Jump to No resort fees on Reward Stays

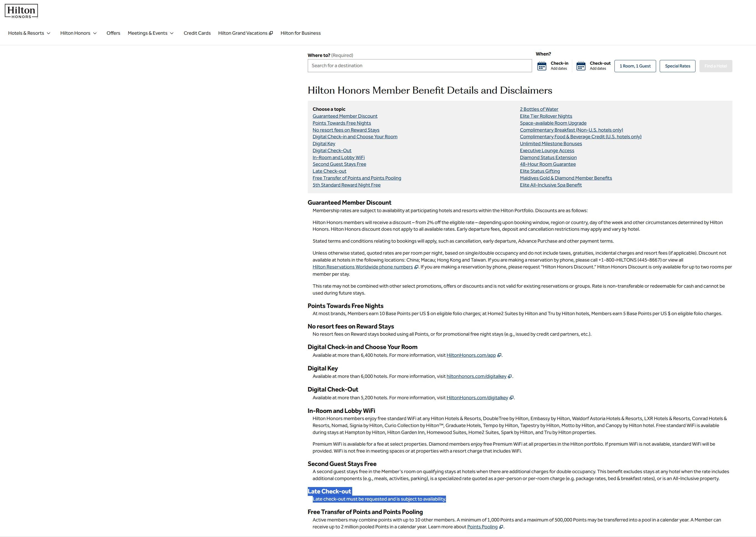coord(346,130)
